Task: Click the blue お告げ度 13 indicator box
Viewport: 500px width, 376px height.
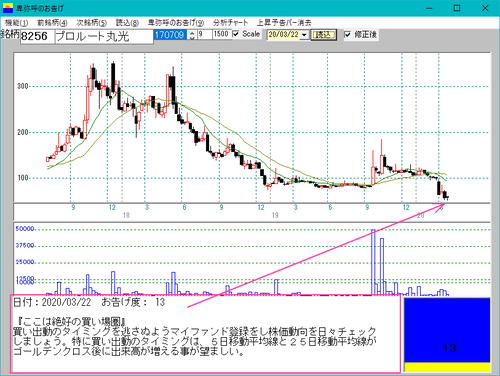Action: click(447, 330)
